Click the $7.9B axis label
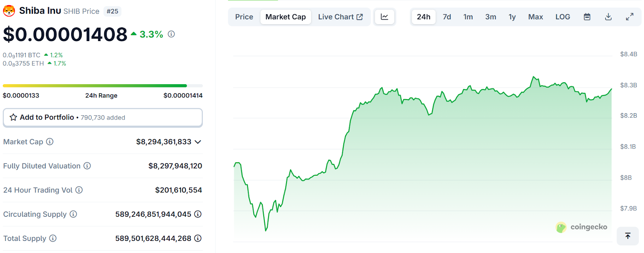This screenshot has width=644, height=253. 628,208
